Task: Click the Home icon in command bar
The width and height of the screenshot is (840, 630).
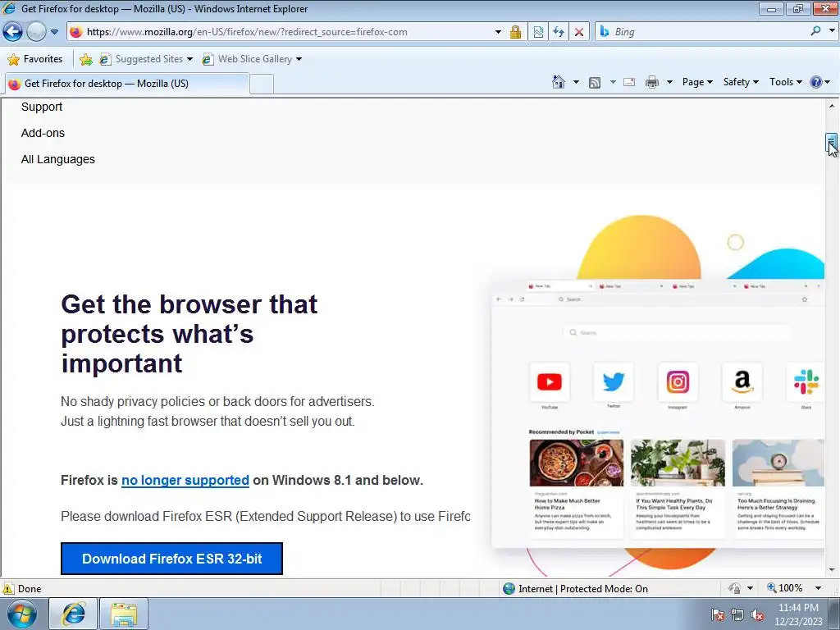Action: pyautogui.click(x=558, y=82)
